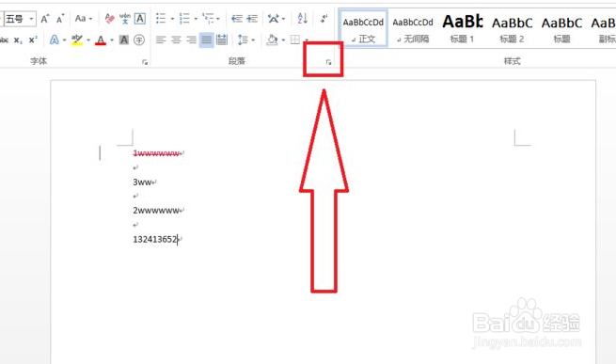Image resolution: width=616 pixels, height=364 pixels.
Task: Click the Shrink Font icon
Action: (60, 19)
